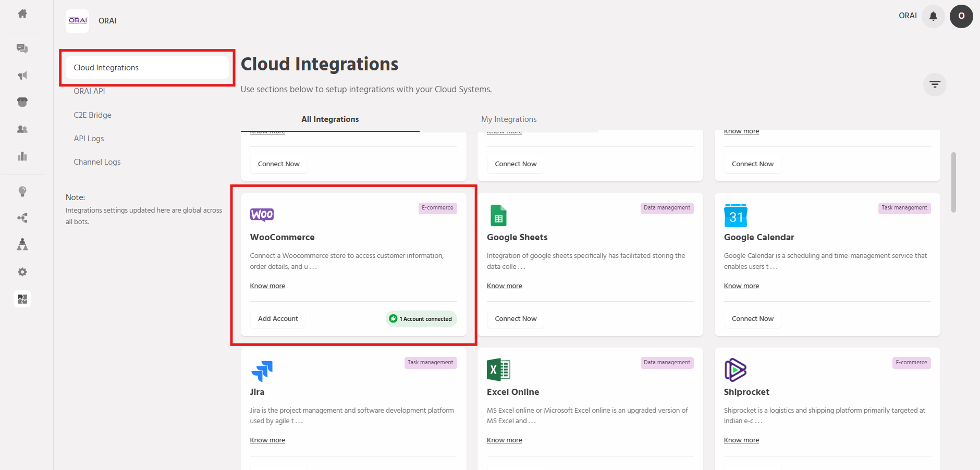Open the settings gear sidebar icon
Screen dimensions: 980x470
coord(22,272)
